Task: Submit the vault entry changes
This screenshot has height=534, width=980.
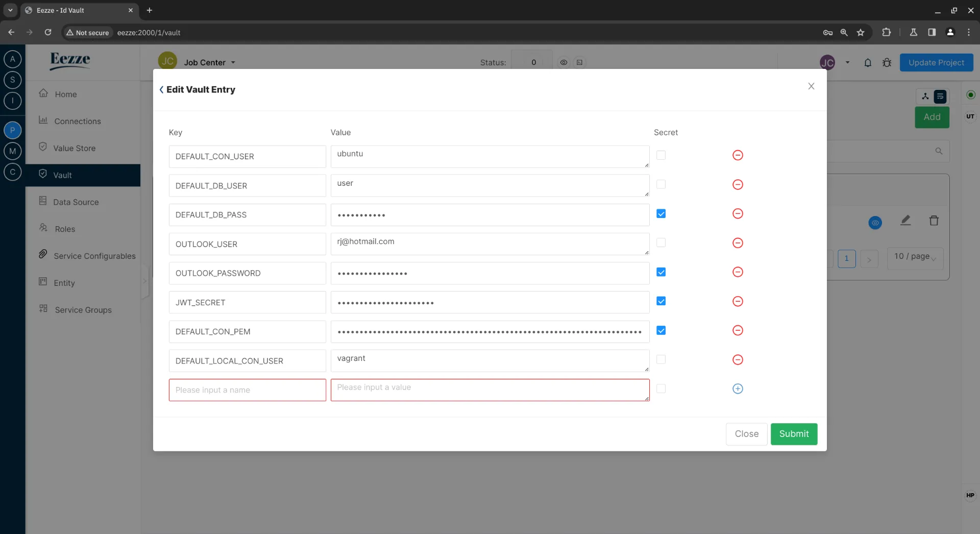Action: point(794,434)
